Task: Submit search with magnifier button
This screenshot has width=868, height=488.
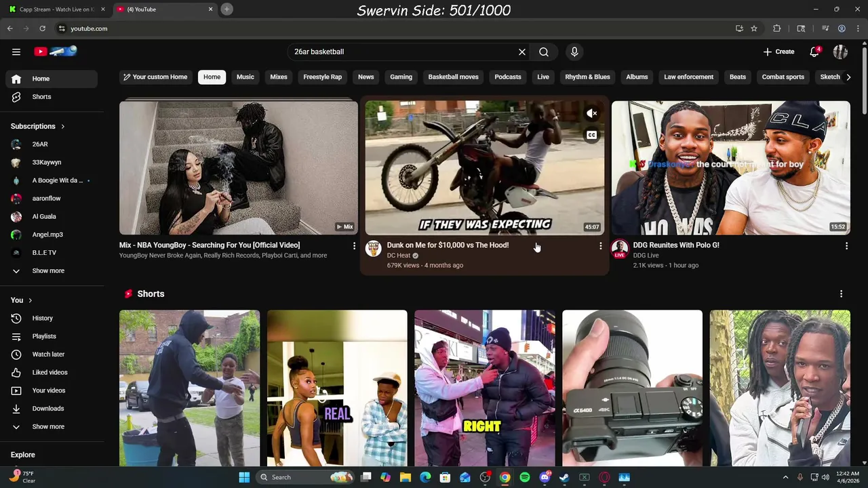Action: (x=544, y=52)
